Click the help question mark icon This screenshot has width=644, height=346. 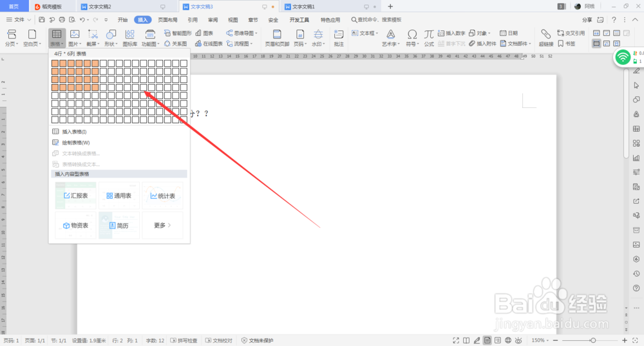[614, 20]
